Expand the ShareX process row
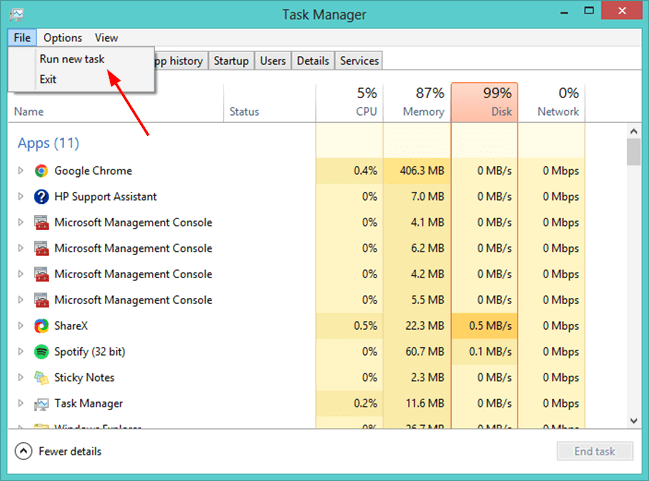Image resolution: width=649 pixels, height=481 pixels. click(x=20, y=326)
